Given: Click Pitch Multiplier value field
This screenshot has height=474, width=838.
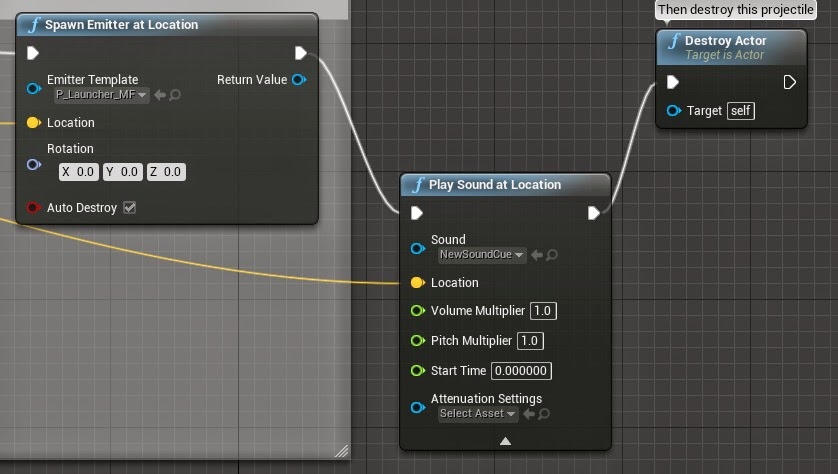Looking at the screenshot, I should 530,340.
